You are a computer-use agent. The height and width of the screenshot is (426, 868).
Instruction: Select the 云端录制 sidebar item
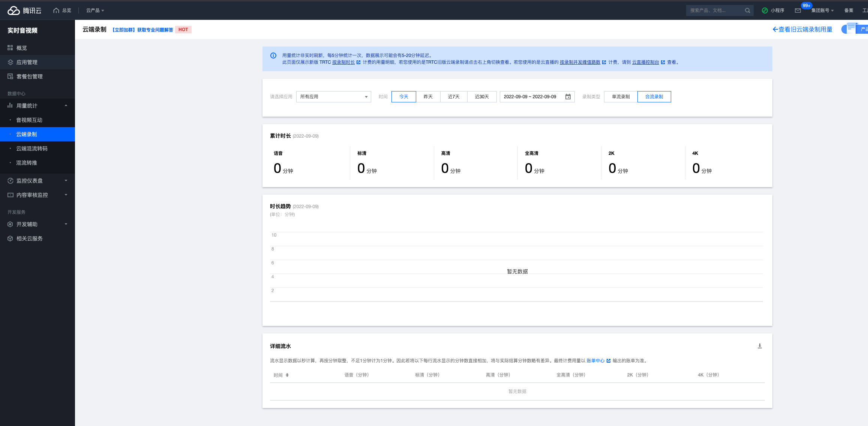pyautogui.click(x=37, y=134)
